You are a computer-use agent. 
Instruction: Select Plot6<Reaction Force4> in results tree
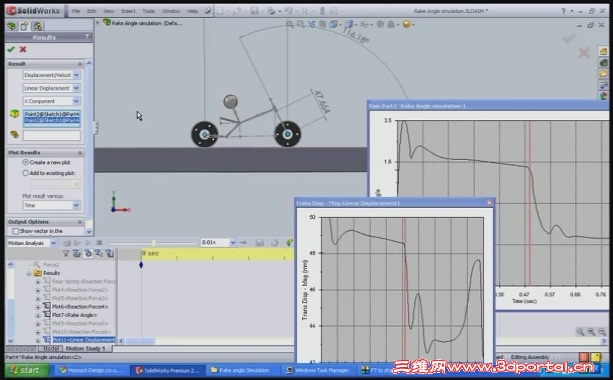(x=80, y=307)
